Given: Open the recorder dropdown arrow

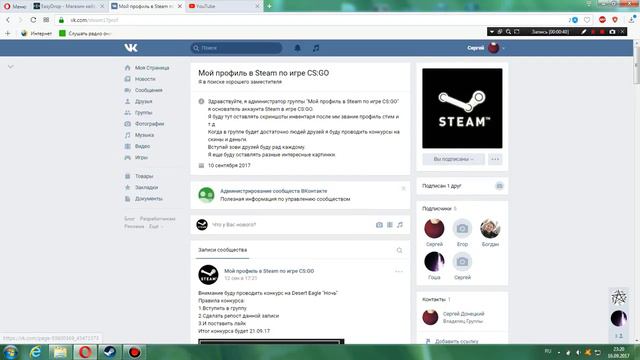Looking at the screenshot, I should point(492,31).
